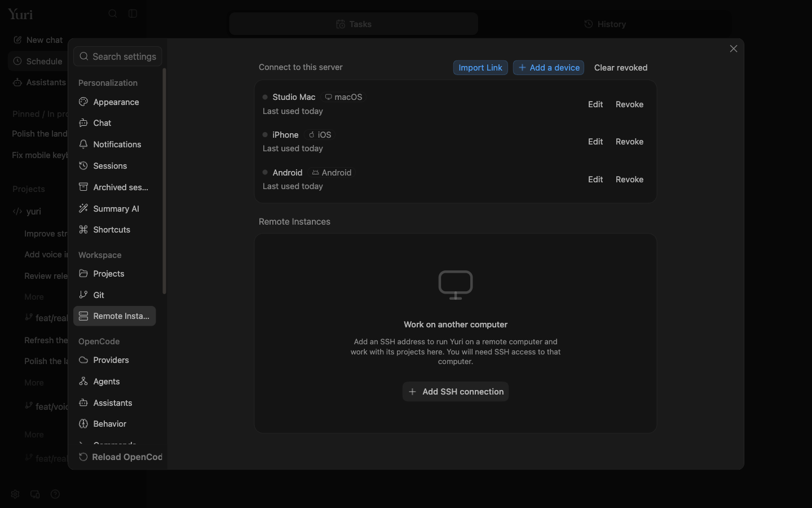Open Git workspace settings
Viewport: 812px width, 508px height.
pos(114,295)
